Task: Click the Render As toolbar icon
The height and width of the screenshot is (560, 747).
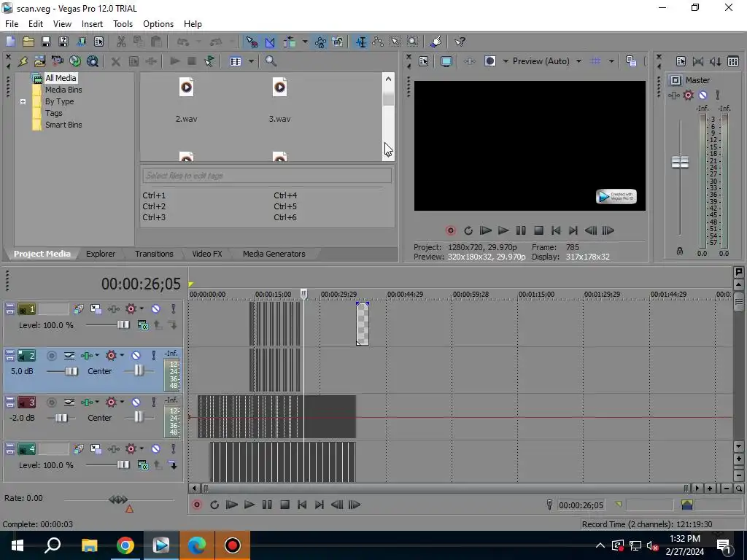Action: (82, 42)
